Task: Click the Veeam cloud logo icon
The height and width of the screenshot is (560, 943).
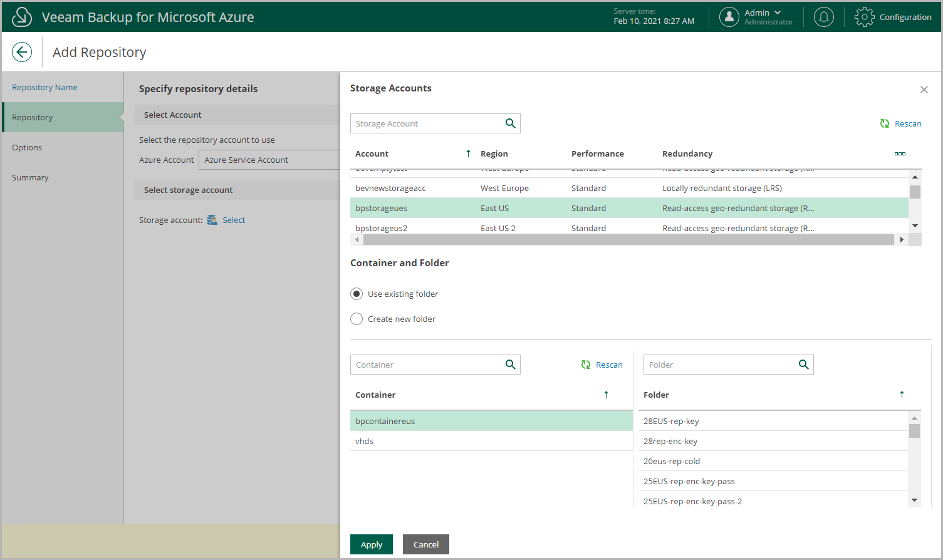Action: pyautogui.click(x=22, y=17)
